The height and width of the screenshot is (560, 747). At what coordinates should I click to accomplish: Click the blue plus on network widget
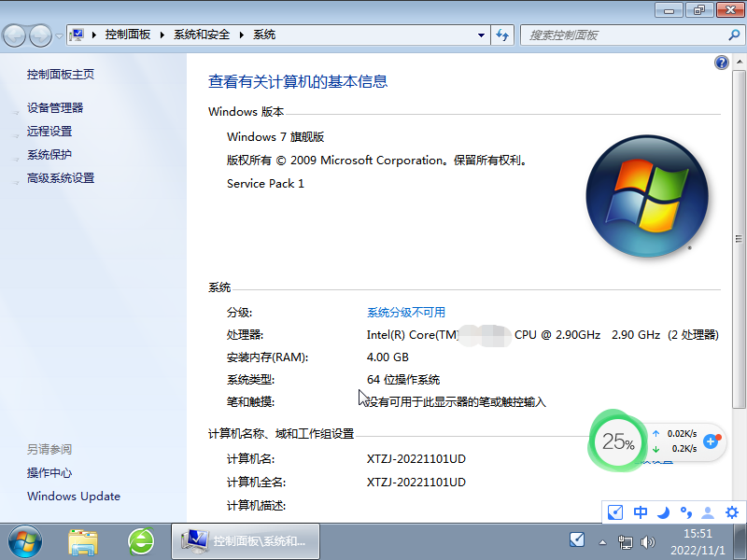pyautogui.click(x=711, y=441)
